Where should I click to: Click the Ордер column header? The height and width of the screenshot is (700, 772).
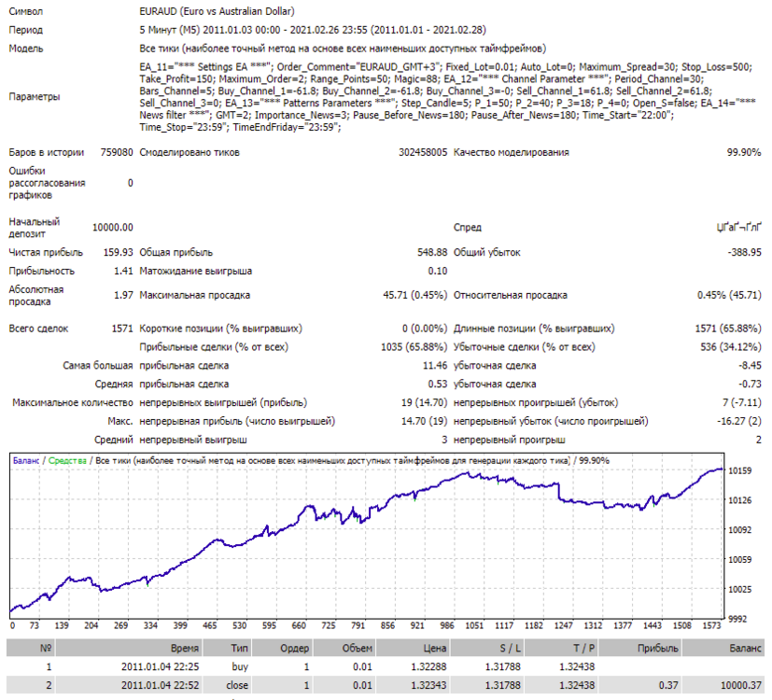pyautogui.click(x=283, y=648)
